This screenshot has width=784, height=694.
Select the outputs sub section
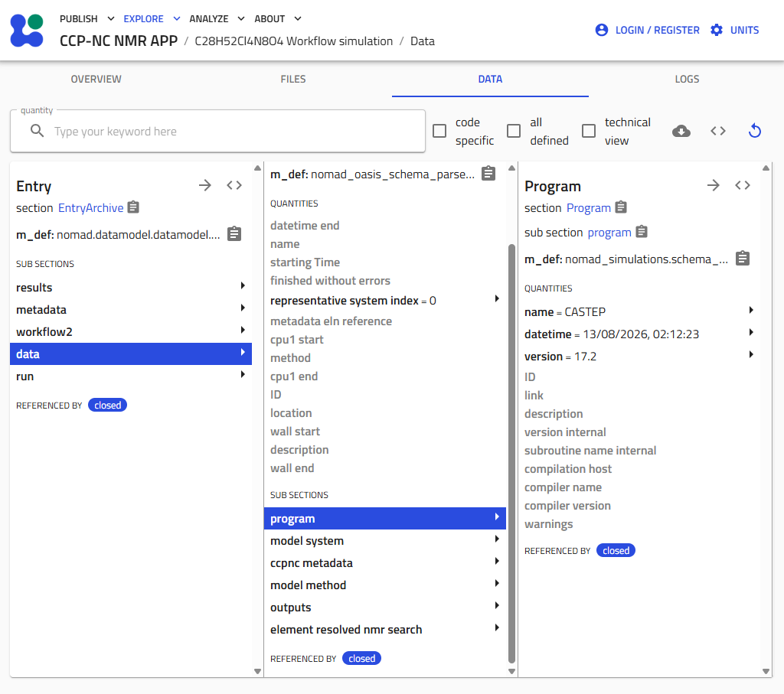tap(385, 607)
